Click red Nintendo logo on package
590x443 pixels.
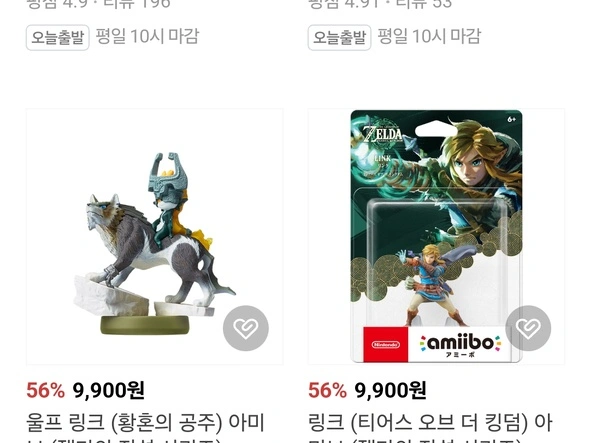click(x=386, y=344)
